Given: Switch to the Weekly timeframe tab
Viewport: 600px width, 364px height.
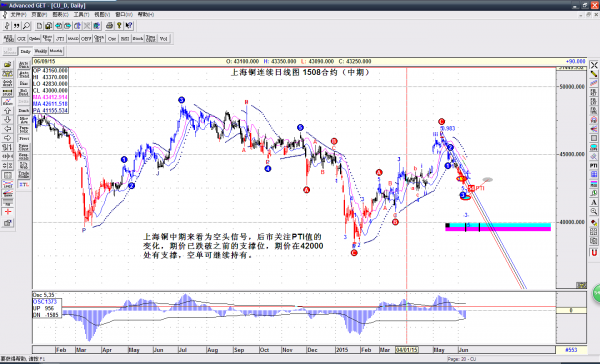Looking at the screenshot, I should tap(40, 51).
